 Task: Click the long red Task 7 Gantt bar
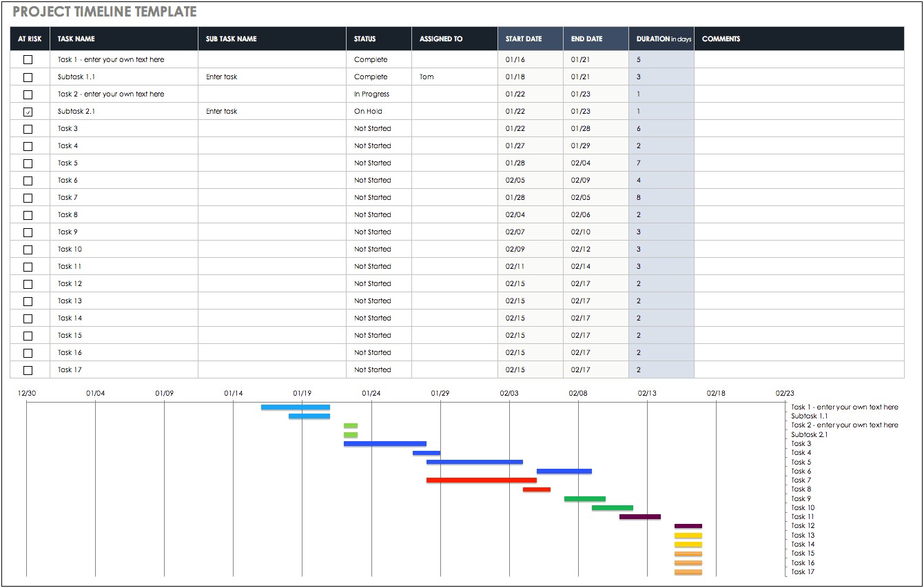tap(482, 480)
